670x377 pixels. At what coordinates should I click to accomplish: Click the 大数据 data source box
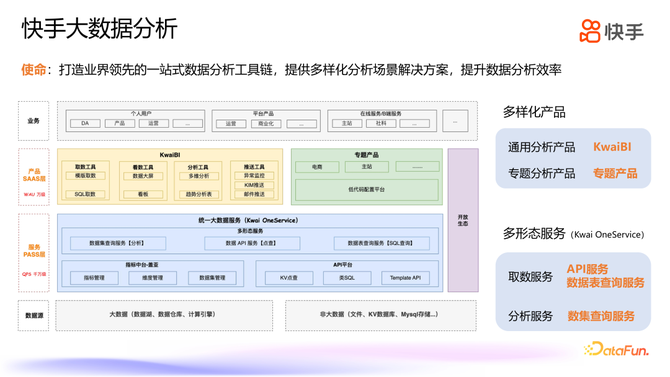(x=164, y=315)
